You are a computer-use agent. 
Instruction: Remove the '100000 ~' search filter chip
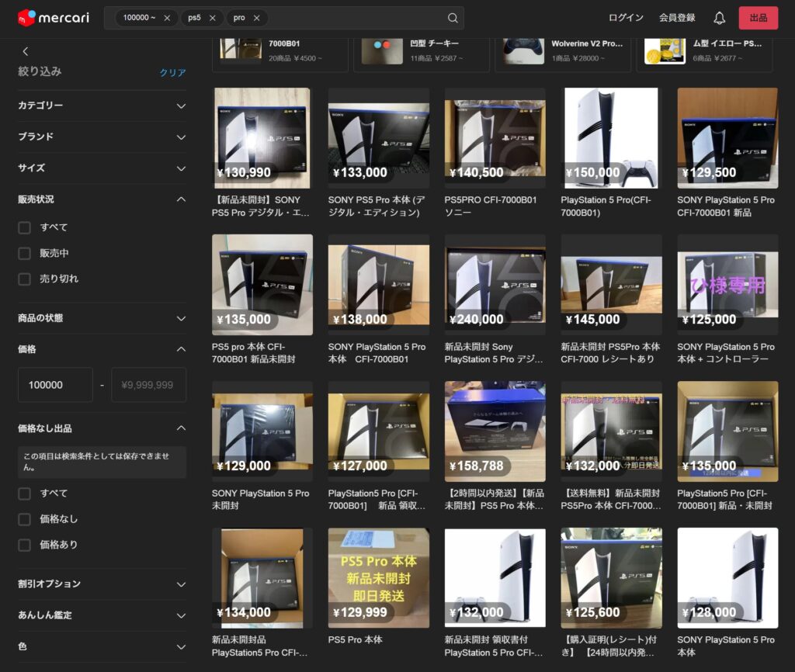(167, 18)
